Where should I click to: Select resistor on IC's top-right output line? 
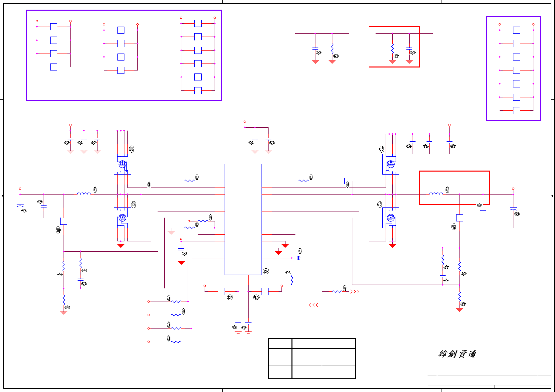click(303, 181)
